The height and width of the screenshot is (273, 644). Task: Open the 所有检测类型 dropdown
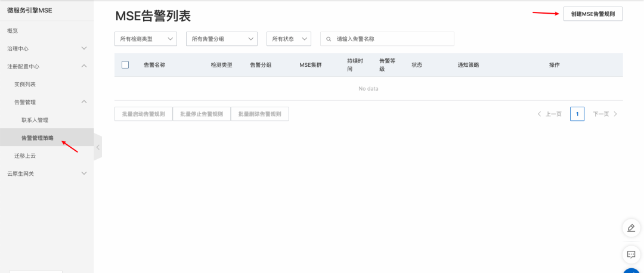point(146,39)
